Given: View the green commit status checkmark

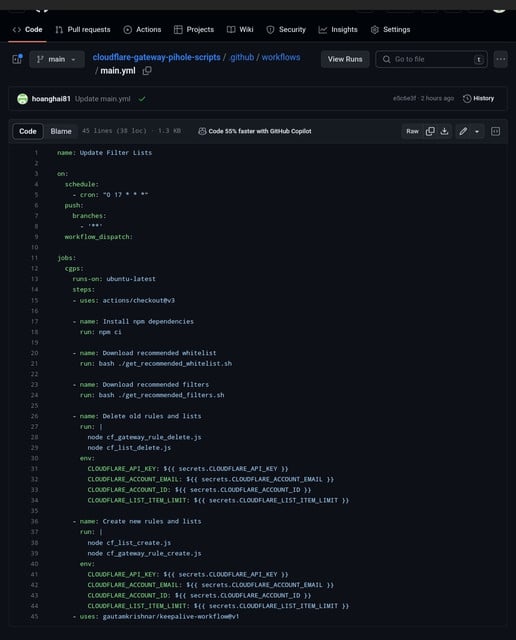Looking at the screenshot, I should point(142,99).
